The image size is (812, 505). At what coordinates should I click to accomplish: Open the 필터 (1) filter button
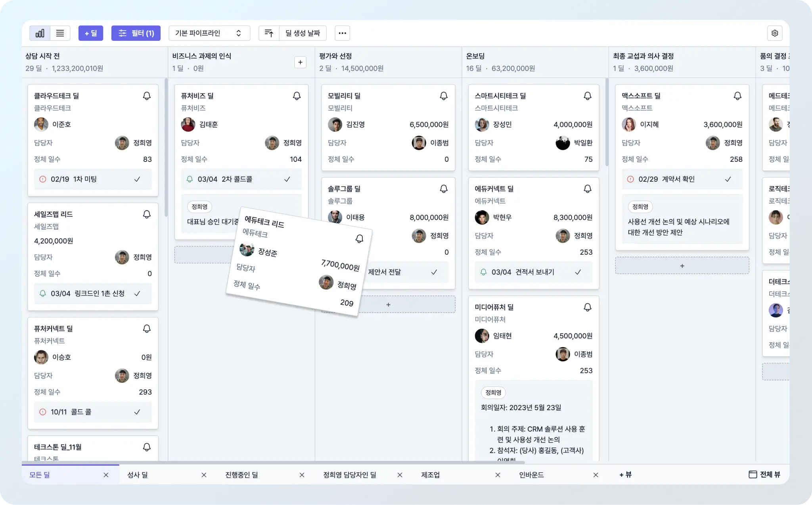click(136, 33)
